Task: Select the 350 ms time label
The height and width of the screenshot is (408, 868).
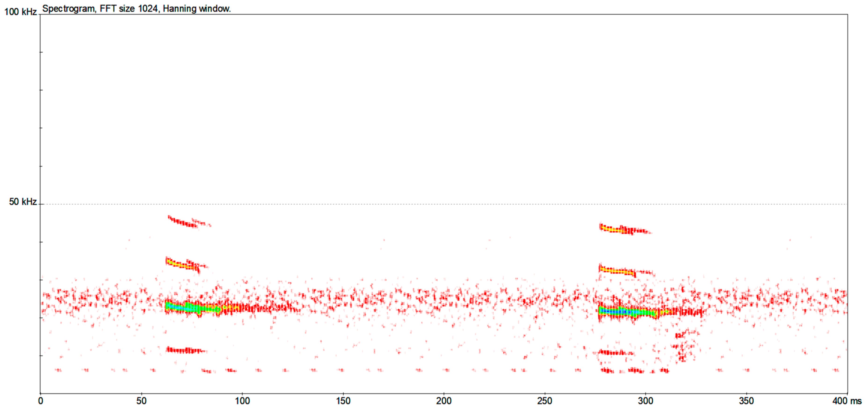Action: click(746, 401)
